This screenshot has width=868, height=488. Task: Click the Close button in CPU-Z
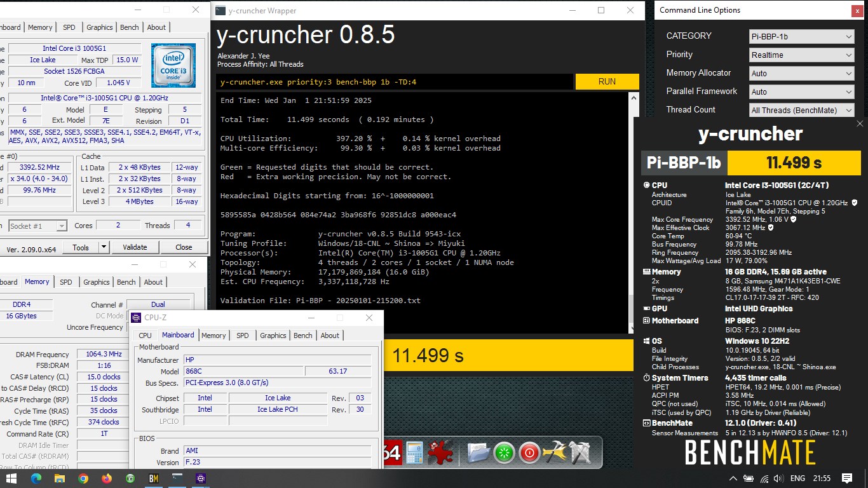[x=184, y=247]
